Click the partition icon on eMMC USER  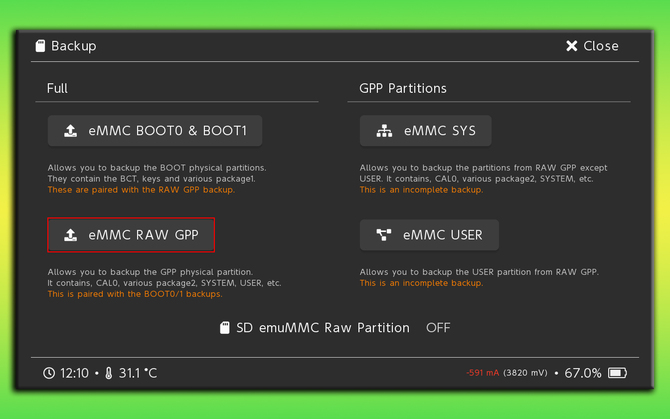(x=384, y=234)
